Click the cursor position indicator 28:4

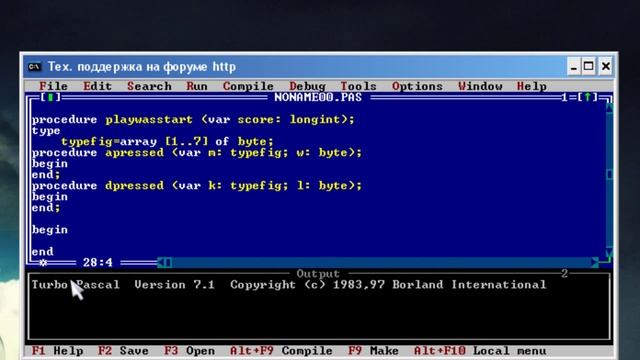(x=98, y=262)
